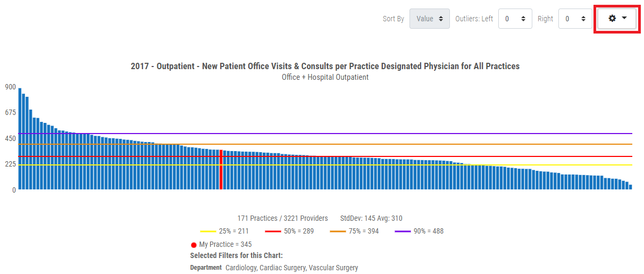Click the red My Practice legend dot
Image resolution: width=644 pixels, height=274 pixels.
(194, 245)
